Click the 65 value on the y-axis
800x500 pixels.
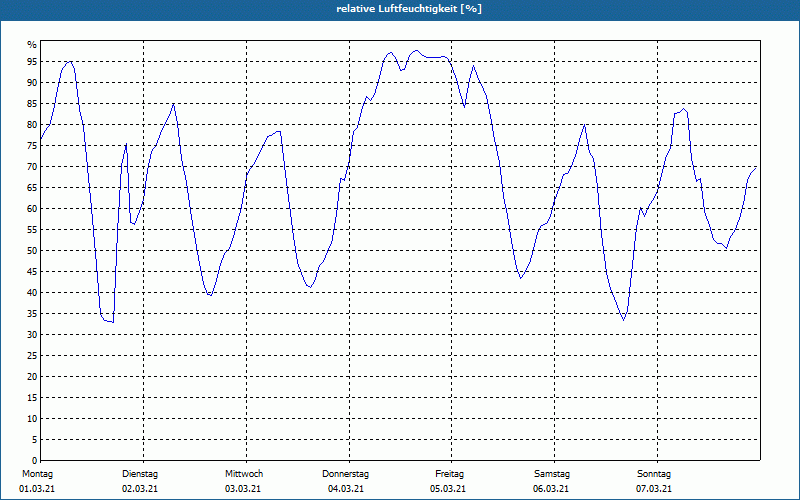[x=32, y=188]
